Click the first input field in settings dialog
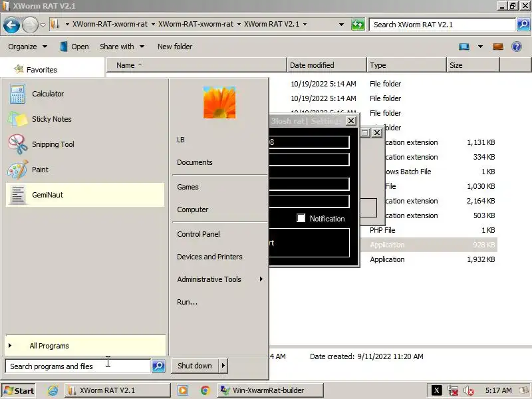 [309, 142]
